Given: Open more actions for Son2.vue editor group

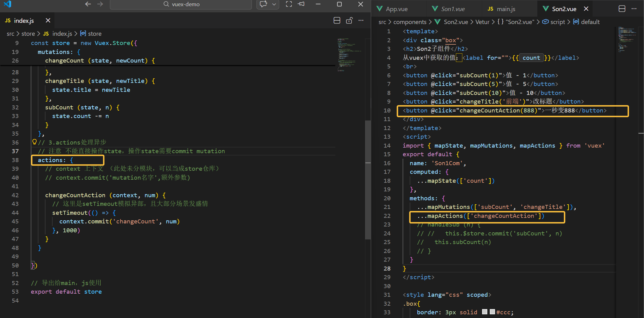Looking at the screenshot, I should coord(634,9).
